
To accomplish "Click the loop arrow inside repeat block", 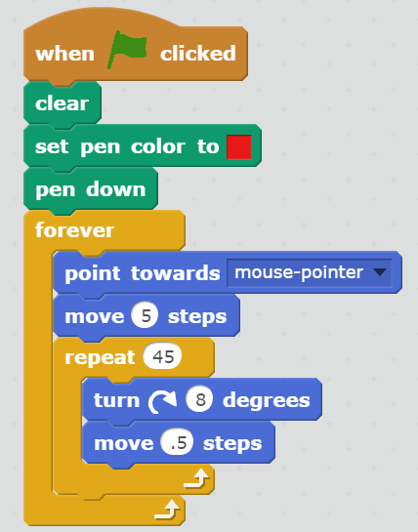I will 196,478.
